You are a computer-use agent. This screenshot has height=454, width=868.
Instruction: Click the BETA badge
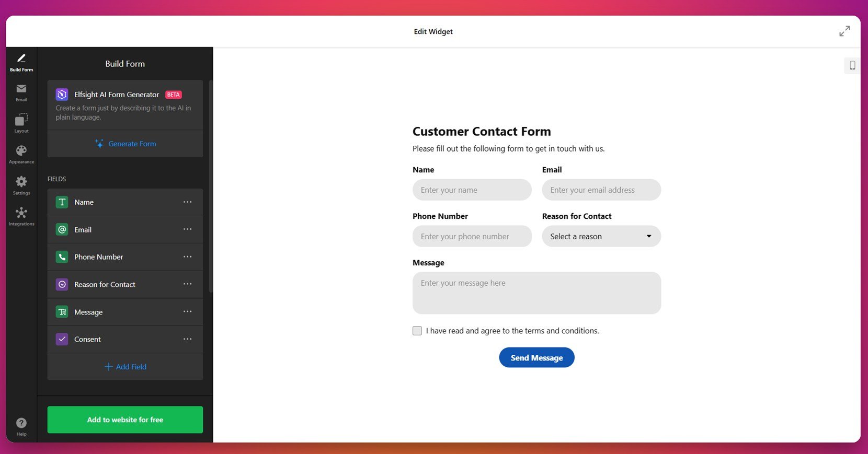point(174,95)
